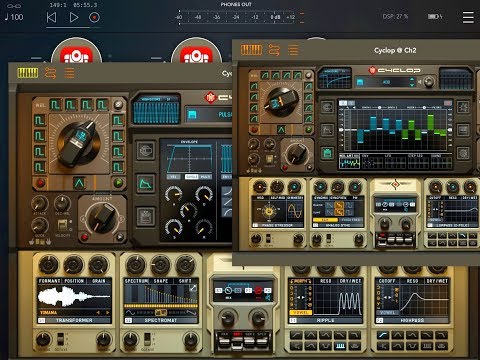Toggle the lit green sequencer icon in Ch2 window

(327, 153)
